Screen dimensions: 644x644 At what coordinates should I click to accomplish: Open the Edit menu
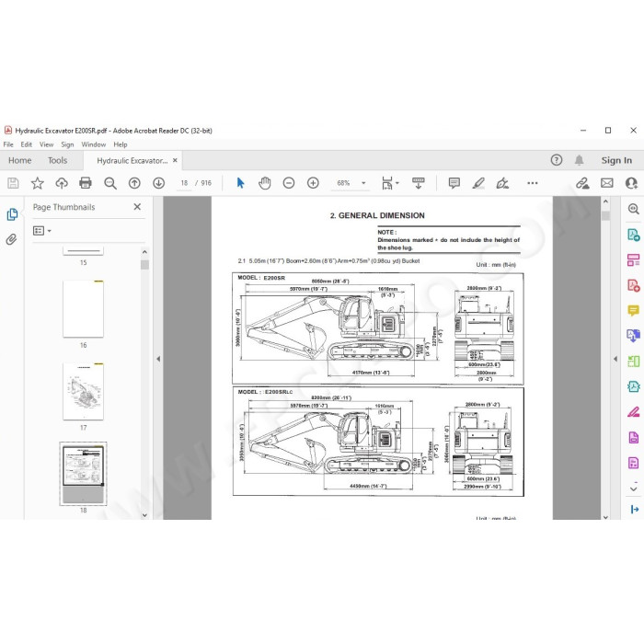[x=27, y=144]
